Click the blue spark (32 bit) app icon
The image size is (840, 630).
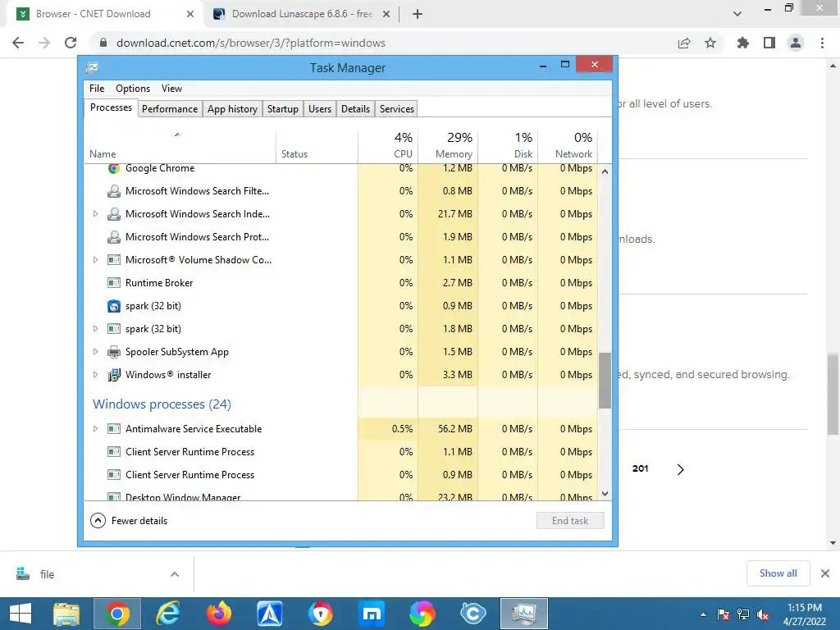113,306
